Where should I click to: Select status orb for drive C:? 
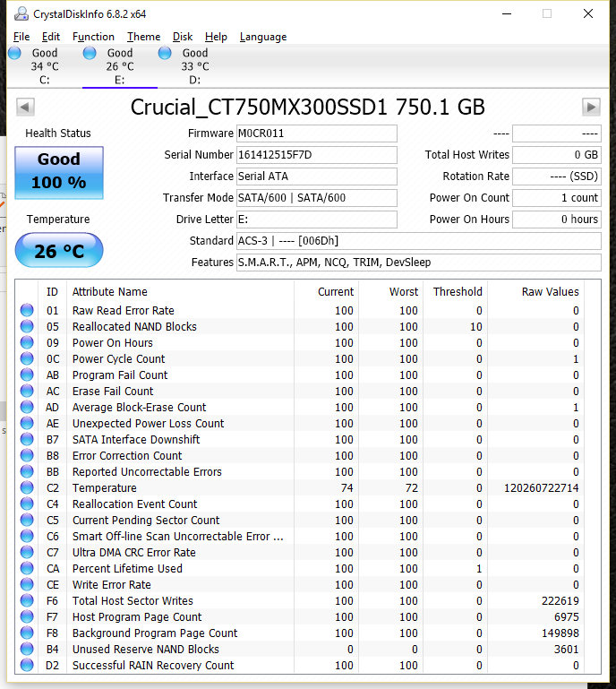(14, 53)
